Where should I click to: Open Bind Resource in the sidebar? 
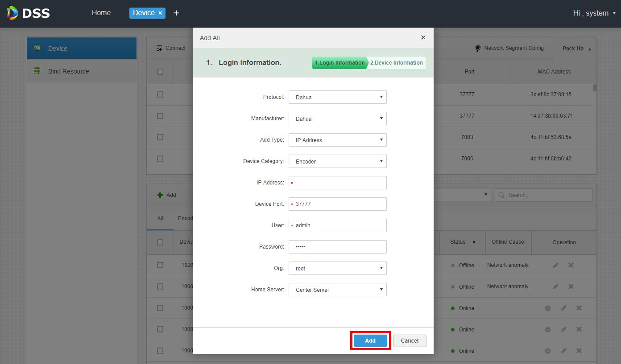point(82,71)
